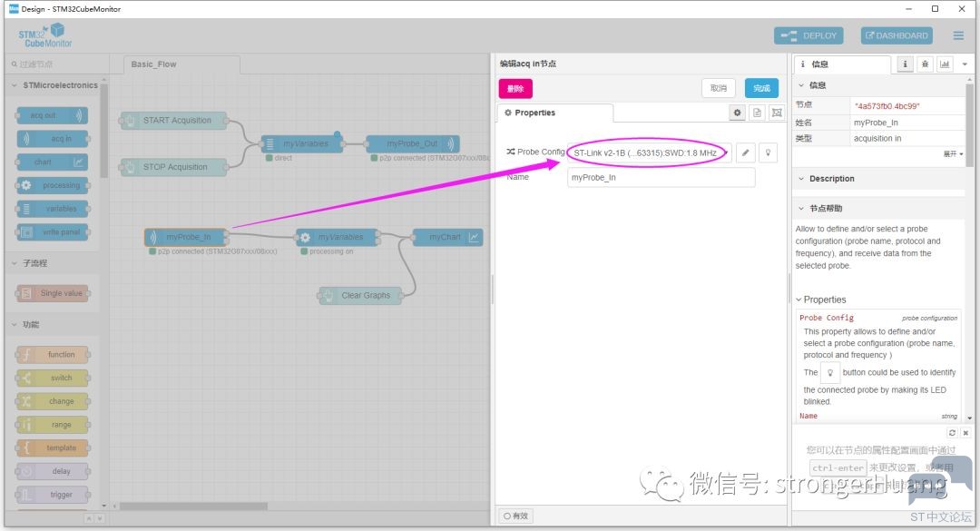Select the processing palette node
The image size is (980, 531).
tap(53, 186)
